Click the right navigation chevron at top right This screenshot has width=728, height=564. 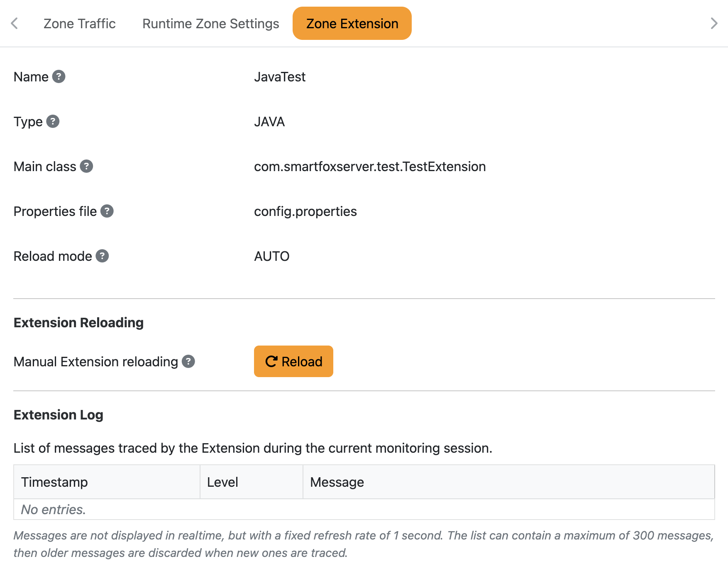(714, 23)
